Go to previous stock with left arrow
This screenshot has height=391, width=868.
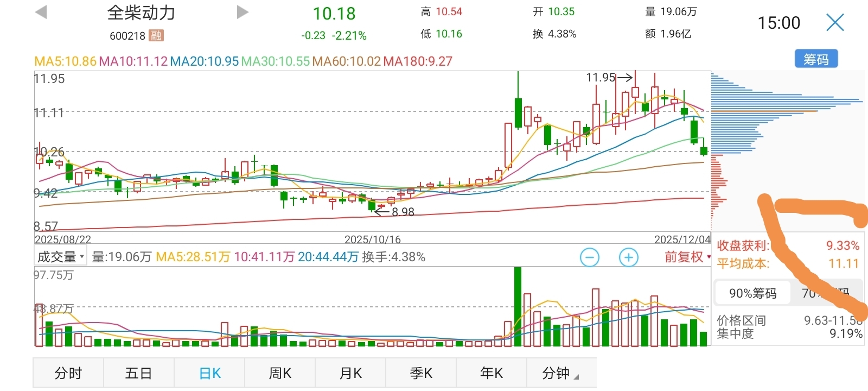pos(41,12)
